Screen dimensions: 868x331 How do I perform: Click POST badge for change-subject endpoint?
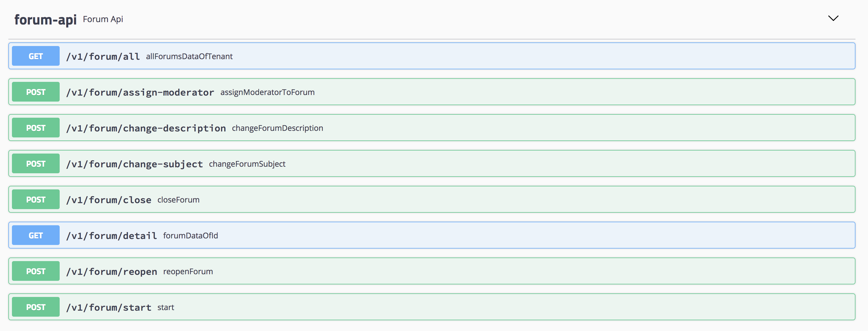pyautogui.click(x=36, y=164)
